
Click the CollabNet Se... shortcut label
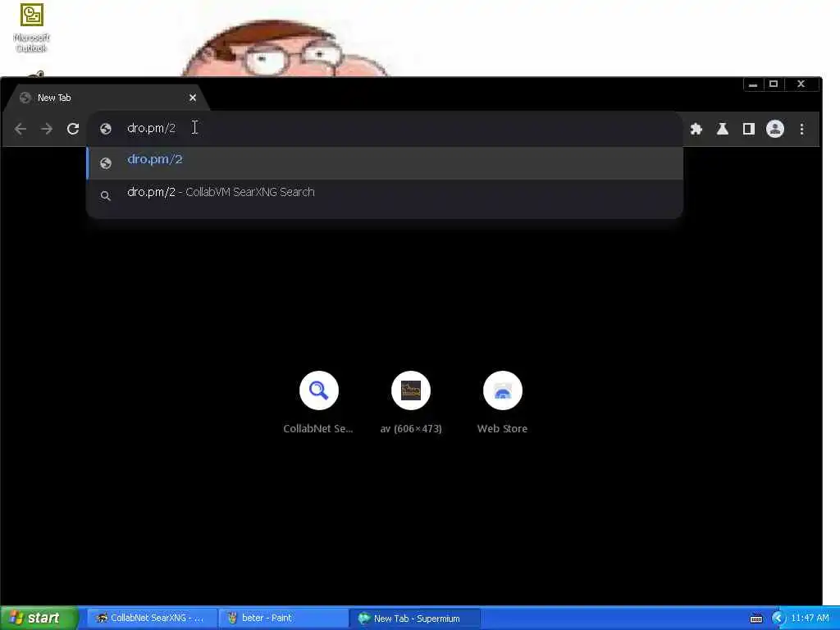pyautogui.click(x=318, y=428)
